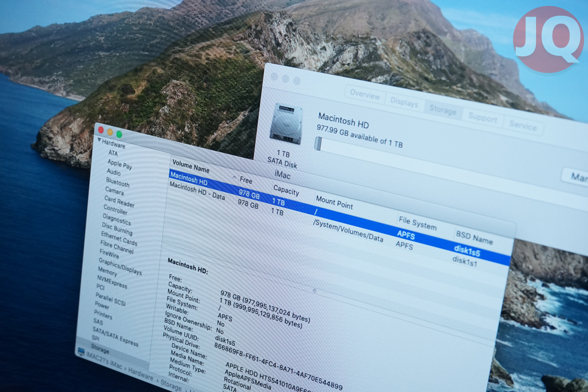Click the Mount Point column header
Screen dimensions: 588x392
[334, 202]
